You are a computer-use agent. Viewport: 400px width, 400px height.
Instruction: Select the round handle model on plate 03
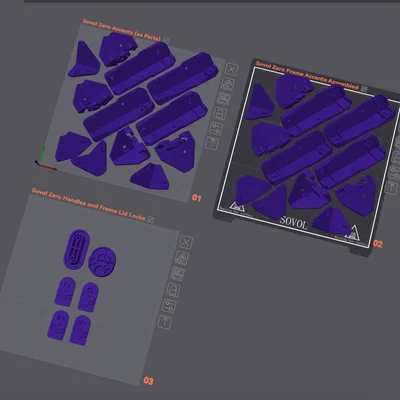click(102, 261)
